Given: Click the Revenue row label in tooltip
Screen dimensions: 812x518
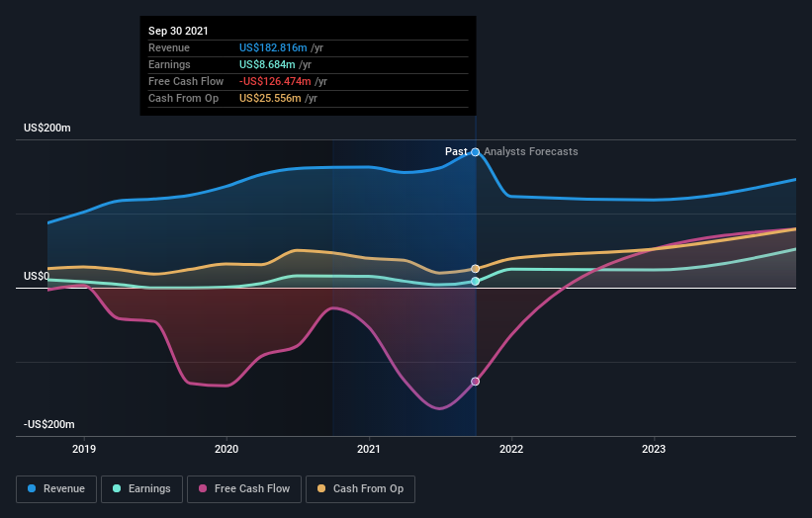Looking at the screenshot, I should (169, 47).
